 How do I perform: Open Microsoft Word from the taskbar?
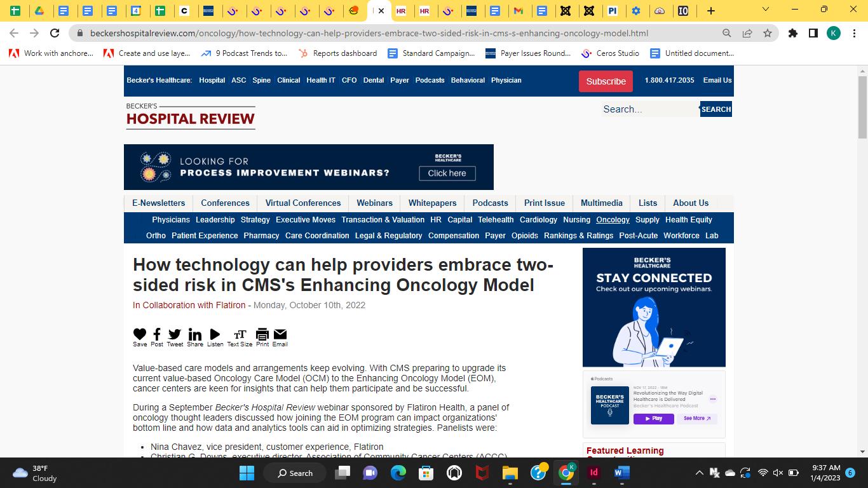(622, 473)
